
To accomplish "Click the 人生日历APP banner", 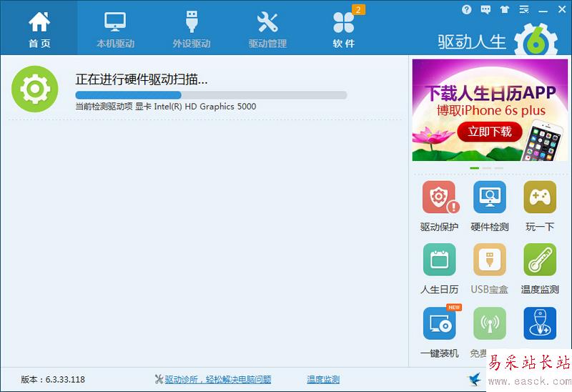I will pyautogui.click(x=490, y=110).
